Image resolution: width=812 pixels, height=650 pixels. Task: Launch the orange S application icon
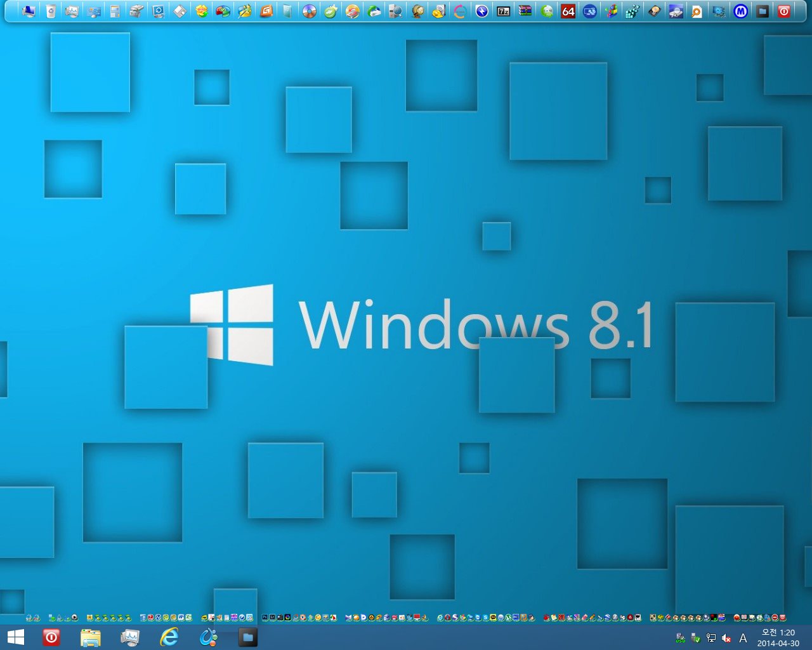click(266, 11)
